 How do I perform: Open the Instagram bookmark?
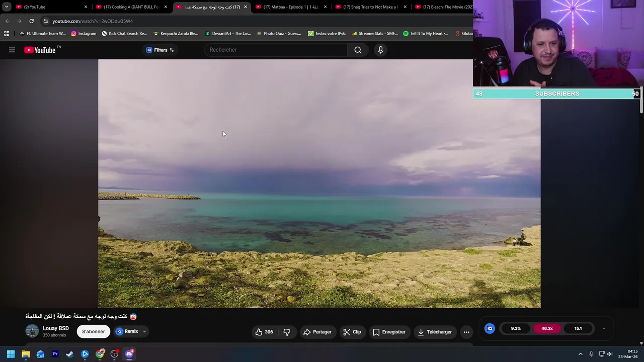point(84,34)
